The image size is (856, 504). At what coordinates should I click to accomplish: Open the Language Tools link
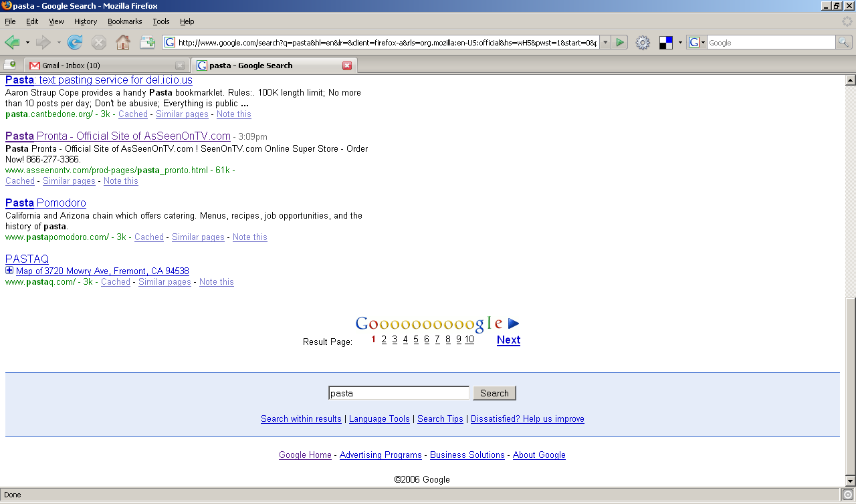click(x=379, y=419)
